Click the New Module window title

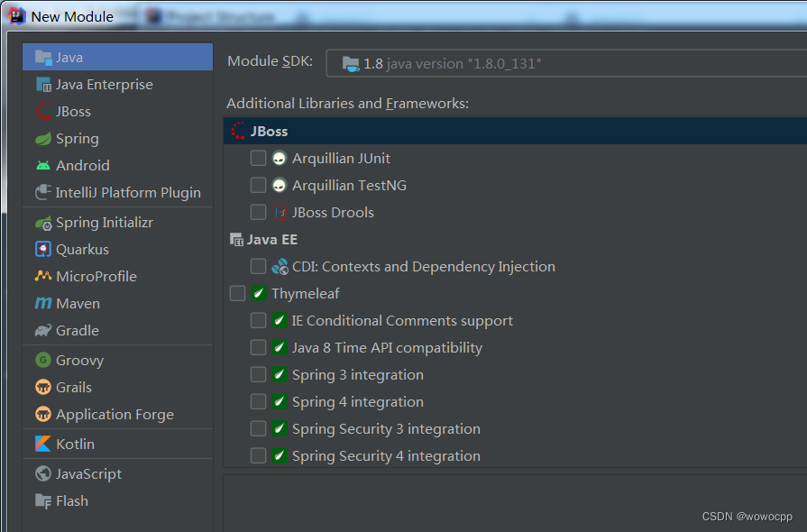(x=72, y=16)
